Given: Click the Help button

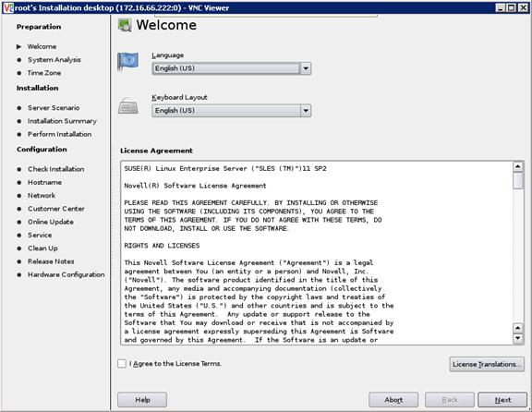Looking at the screenshot, I should pyautogui.click(x=142, y=400).
